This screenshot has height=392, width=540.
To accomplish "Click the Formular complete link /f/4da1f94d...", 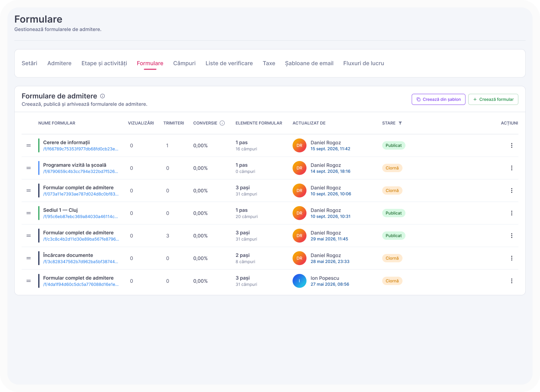I will coord(81,285).
